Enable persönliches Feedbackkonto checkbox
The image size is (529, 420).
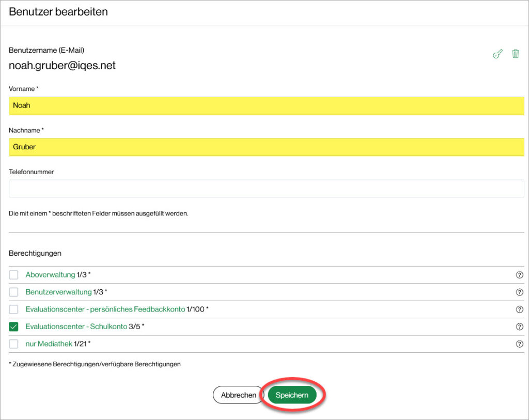click(14, 309)
